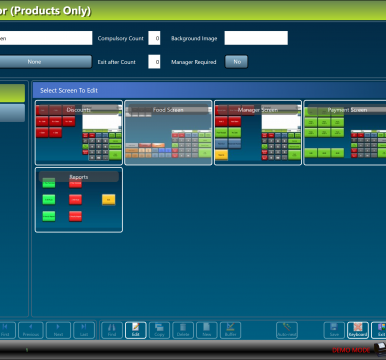Image resolution: width=386 pixels, height=360 pixels.
Task: Toggle the on-screen Keyboard icon
Action: [x=358, y=330]
